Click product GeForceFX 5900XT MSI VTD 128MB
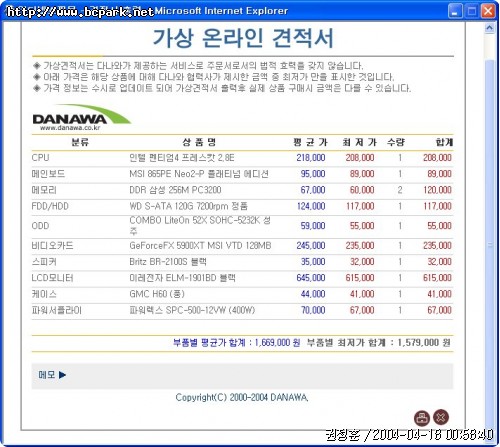The image size is (500, 447). (x=200, y=246)
